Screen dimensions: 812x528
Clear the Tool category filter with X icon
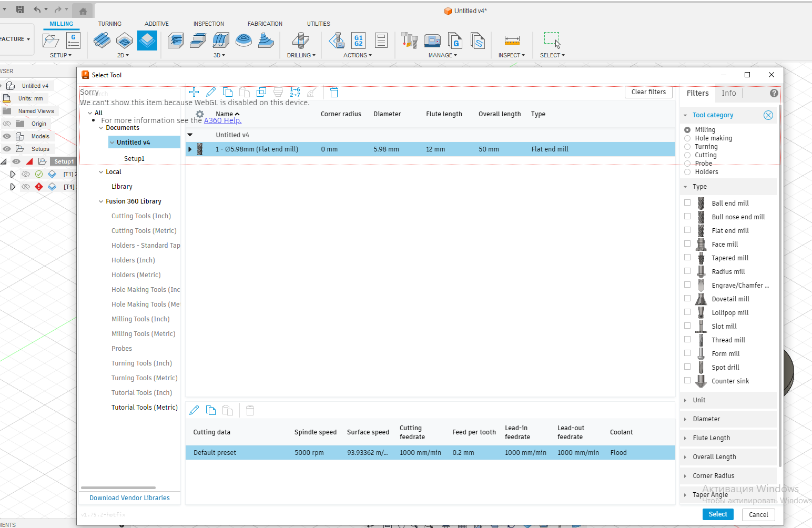768,115
